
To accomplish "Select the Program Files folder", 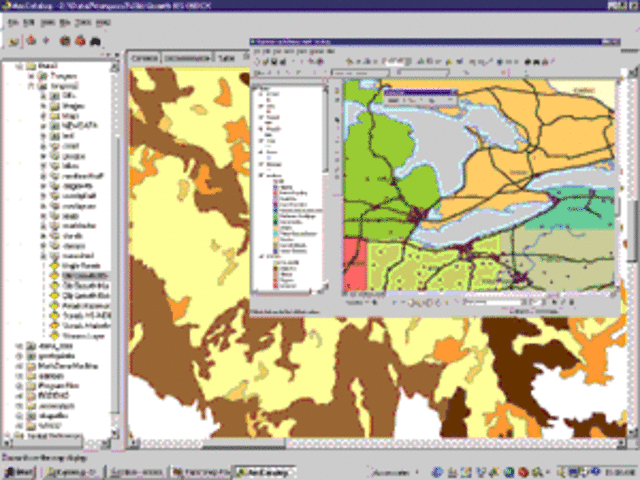I will pyautogui.click(x=58, y=386).
